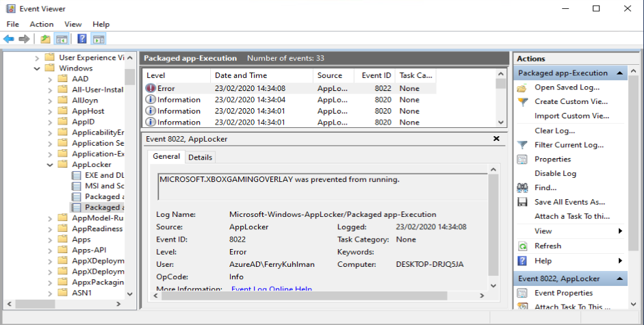Viewport: 644px width, 325px height.
Task: Select the AppID tree folder
Action: 83,122
